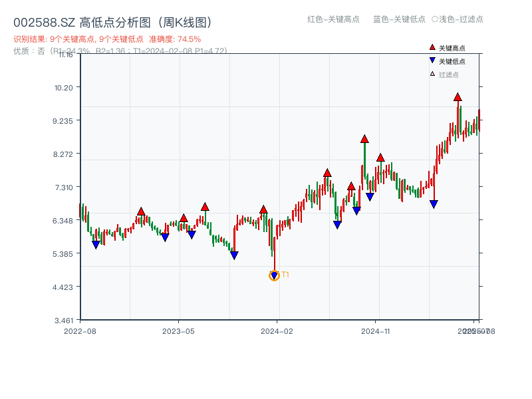Viewport: 532px width, 399px height.
Task: Click the 5.385 y-axis price label
Action: tap(63, 253)
